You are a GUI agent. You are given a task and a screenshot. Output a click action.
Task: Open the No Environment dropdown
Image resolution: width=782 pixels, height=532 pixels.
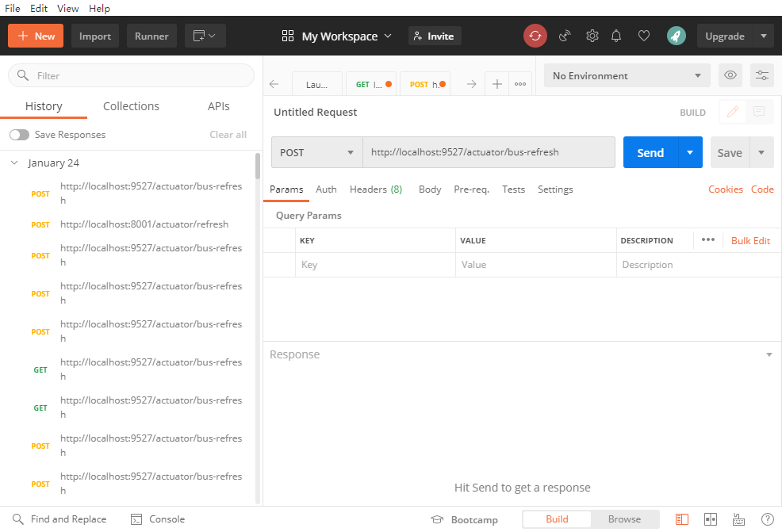(627, 75)
